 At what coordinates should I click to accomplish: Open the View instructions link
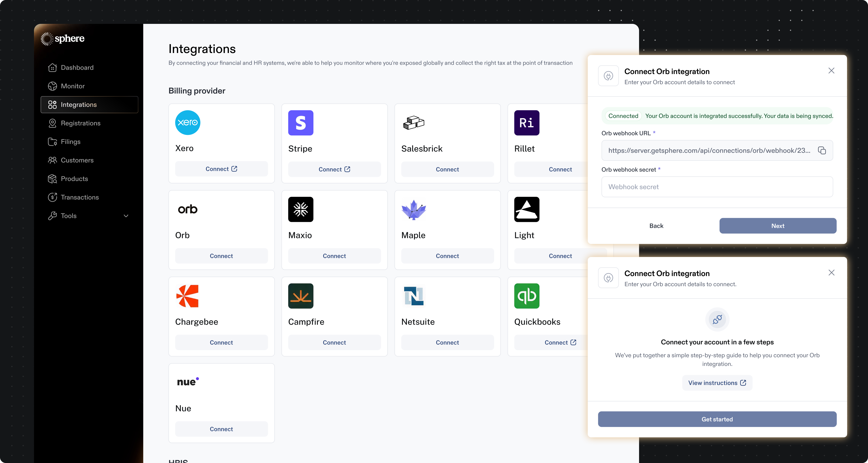point(717,383)
